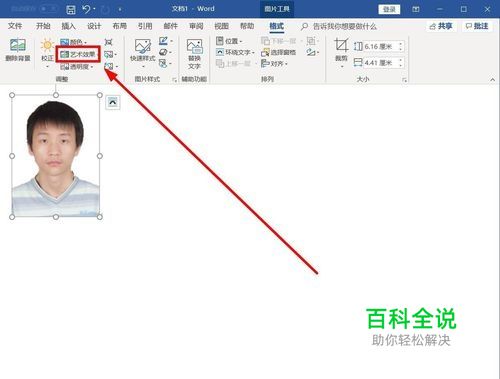Viewport: 500px width, 379px height.
Task: Expand the Color (颜色) dropdown
Action: 73,42
